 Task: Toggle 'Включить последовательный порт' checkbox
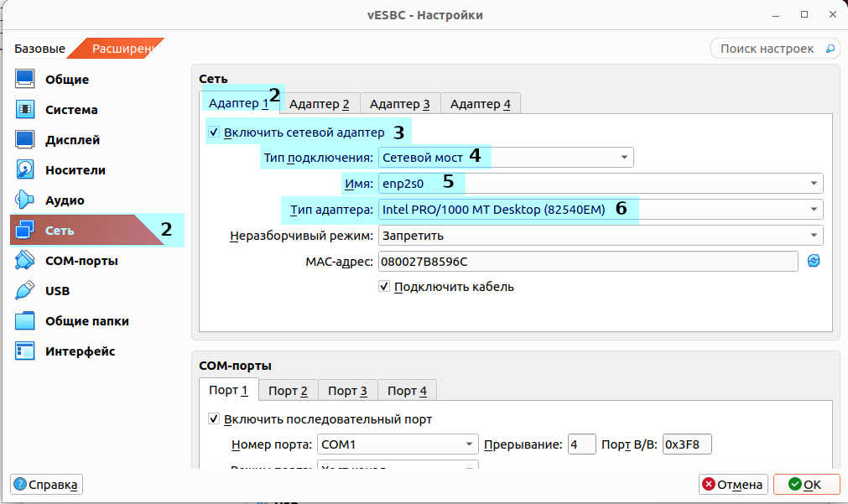pyautogui.click(x=214, y=419)
